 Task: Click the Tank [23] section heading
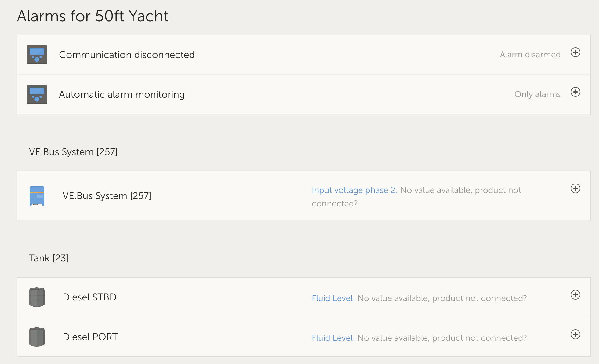[49, 258]
